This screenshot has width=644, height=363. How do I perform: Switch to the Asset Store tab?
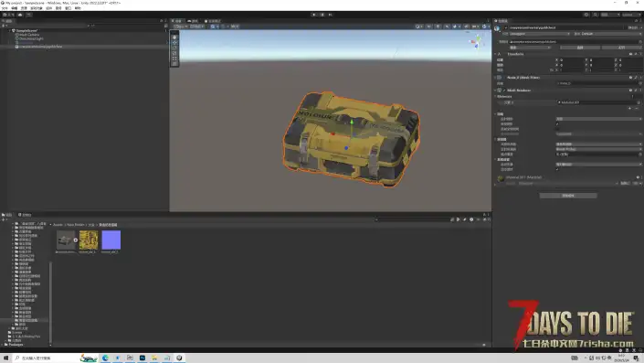(x=213, y=21)
